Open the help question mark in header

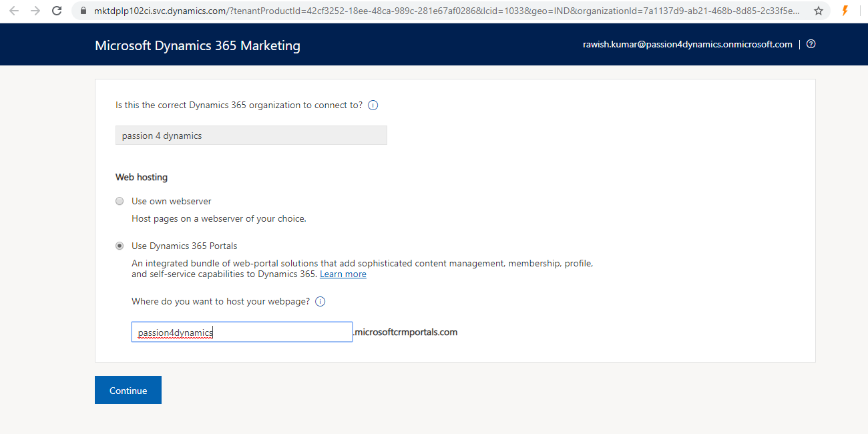811,45
